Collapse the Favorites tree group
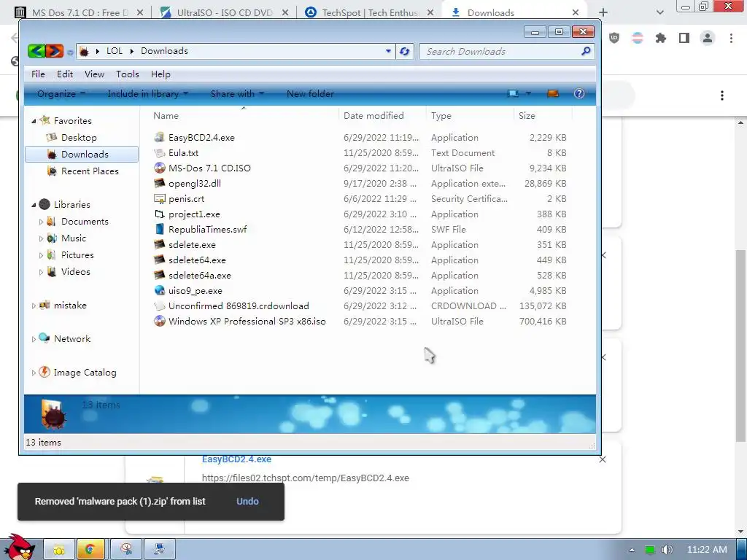The width and height of the screenshot is (747, 560). tap(34, 121)
